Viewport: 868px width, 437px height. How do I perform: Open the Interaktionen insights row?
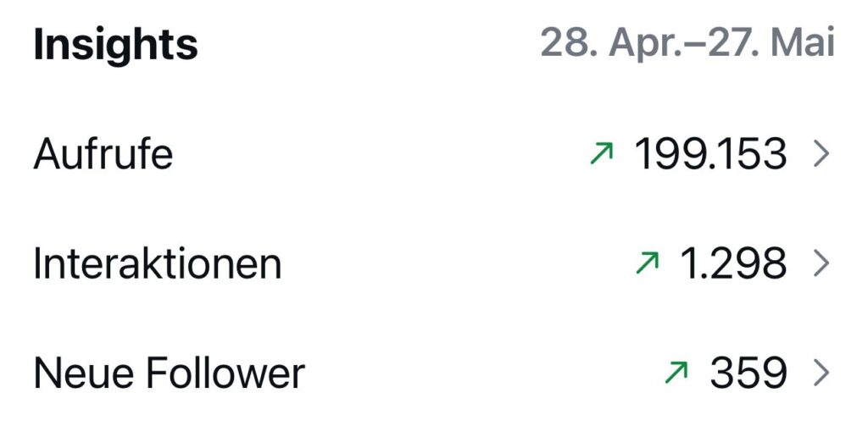[x=434, y=263]
